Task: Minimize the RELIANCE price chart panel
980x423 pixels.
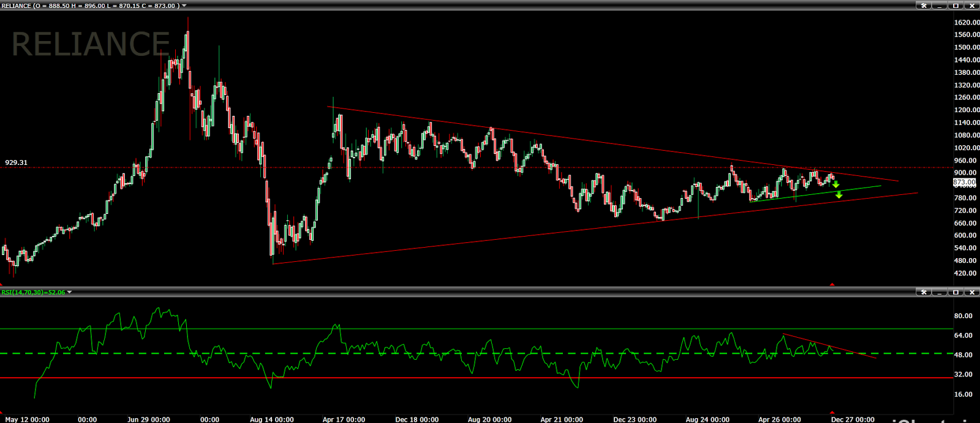Action: pos(940,6)
